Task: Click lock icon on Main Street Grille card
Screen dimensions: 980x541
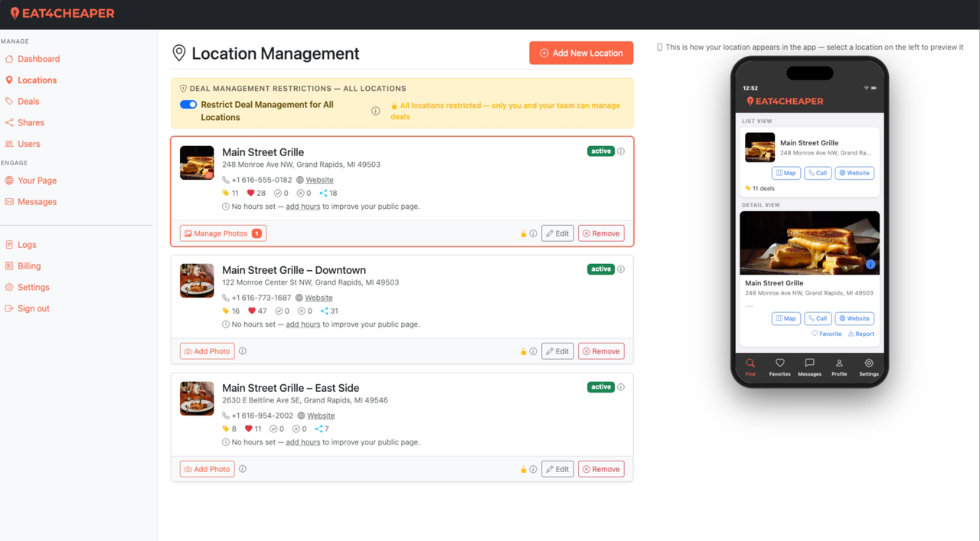Action: (x=524, y=233)
